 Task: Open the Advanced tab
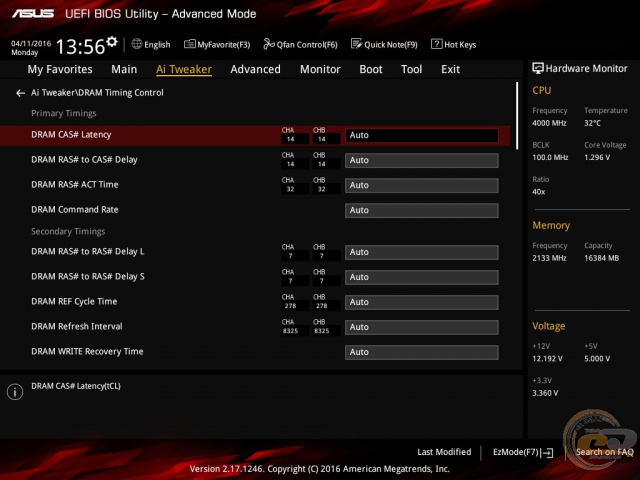coord(256,69)
